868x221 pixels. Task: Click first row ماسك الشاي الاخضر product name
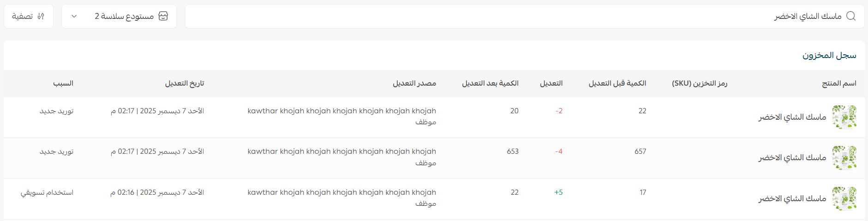coord(792,117)
